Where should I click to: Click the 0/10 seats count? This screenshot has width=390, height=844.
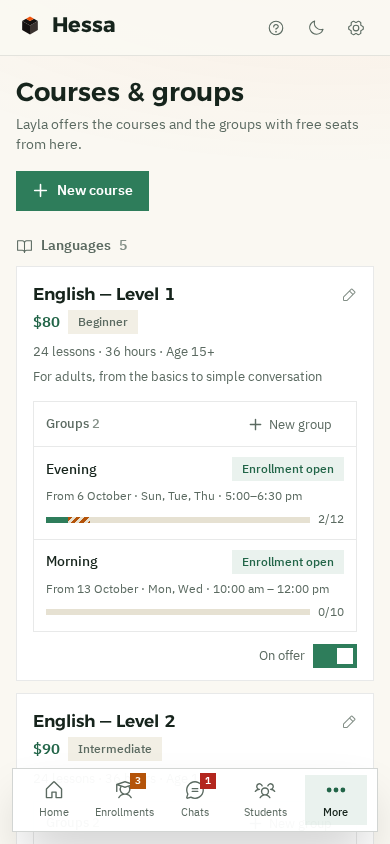pos(331,612)
